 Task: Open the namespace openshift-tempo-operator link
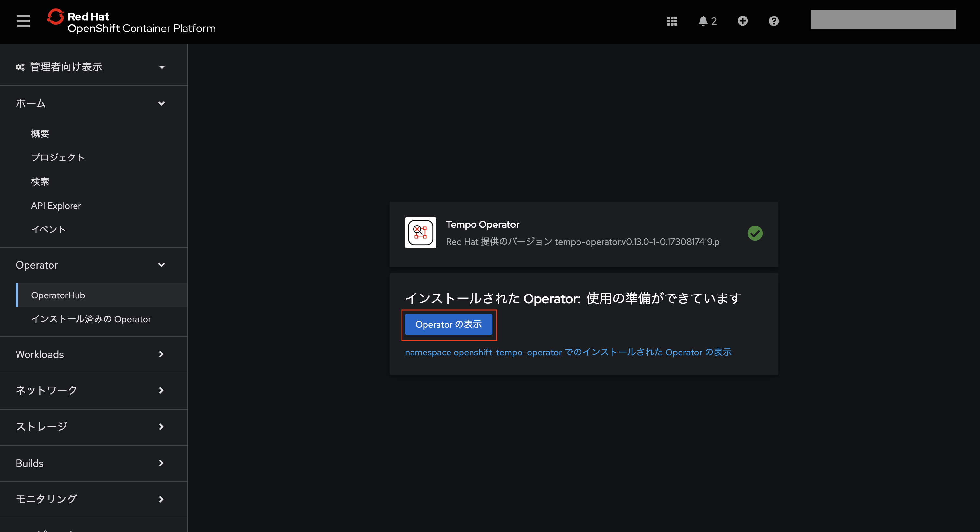click(x=568, y=352)
